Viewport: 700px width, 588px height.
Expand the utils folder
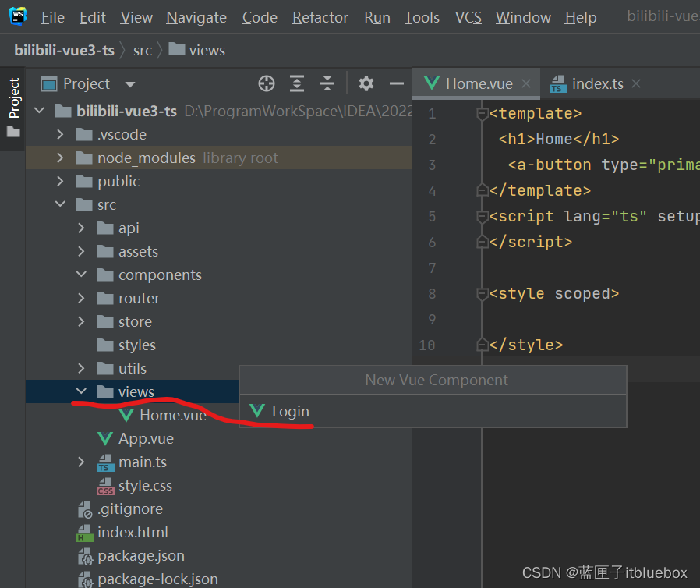81,368
